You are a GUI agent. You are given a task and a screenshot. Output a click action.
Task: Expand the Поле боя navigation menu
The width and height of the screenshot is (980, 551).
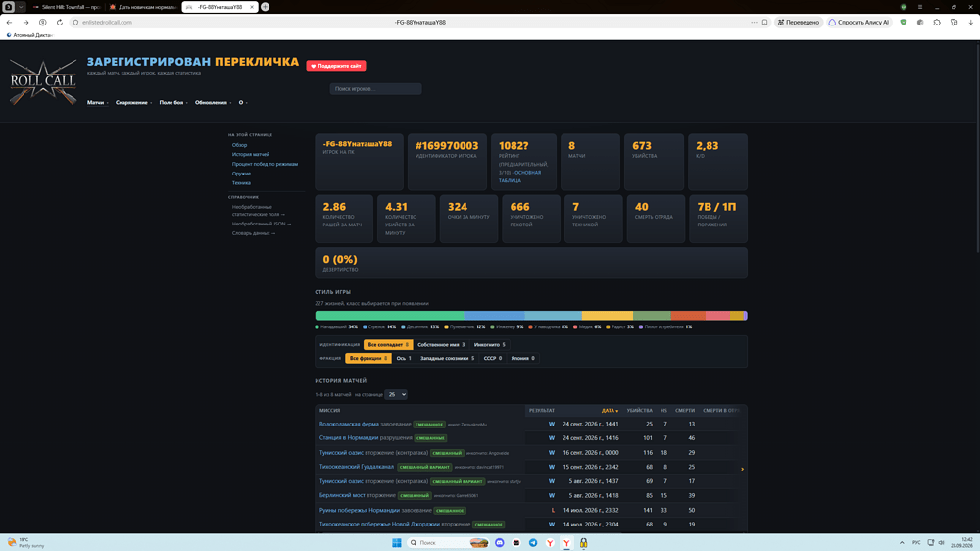(173, 103)
